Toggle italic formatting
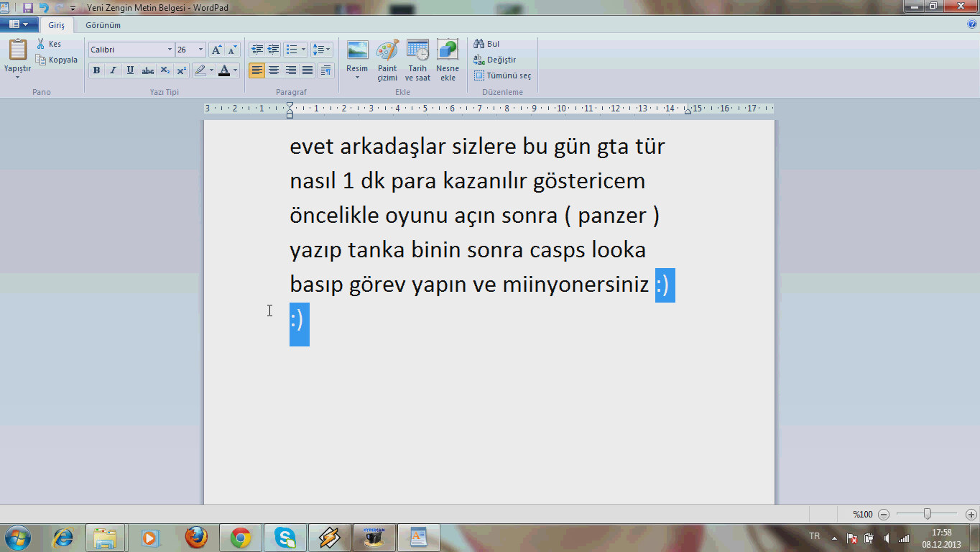 [113, 70]
